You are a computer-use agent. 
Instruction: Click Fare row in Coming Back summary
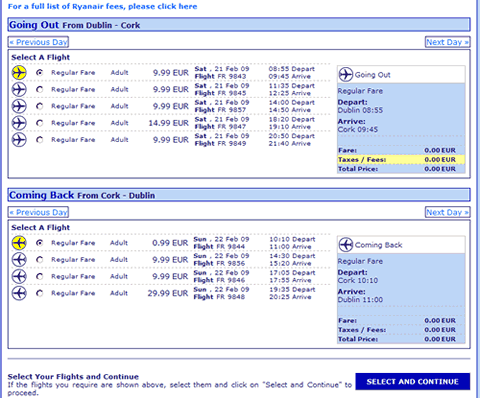coord(401,320)
